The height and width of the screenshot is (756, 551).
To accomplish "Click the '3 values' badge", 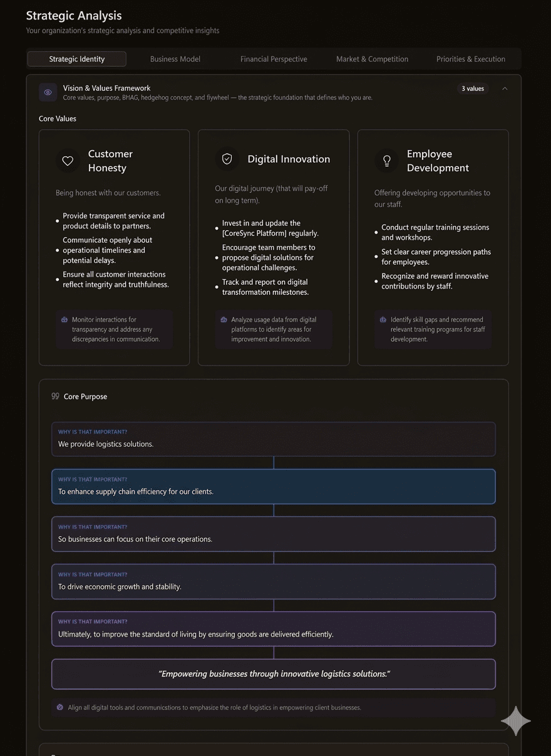I will coord(473,89).
